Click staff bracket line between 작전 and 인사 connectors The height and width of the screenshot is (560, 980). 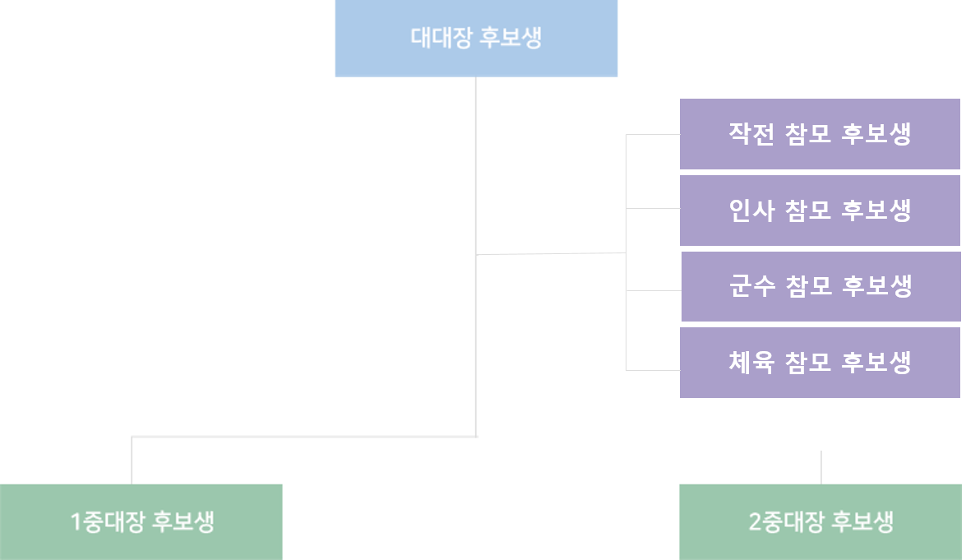[626, 172]
